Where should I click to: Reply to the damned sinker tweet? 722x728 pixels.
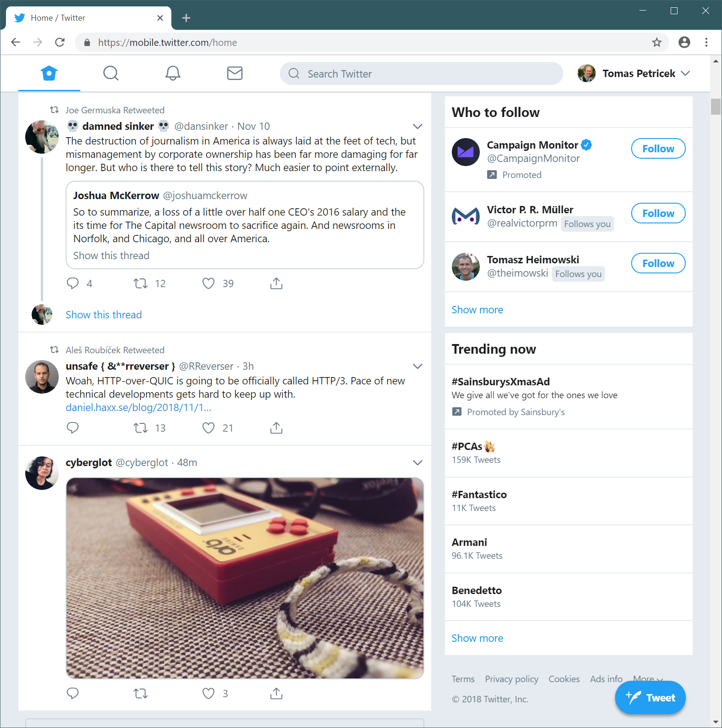tap(73, 283)
